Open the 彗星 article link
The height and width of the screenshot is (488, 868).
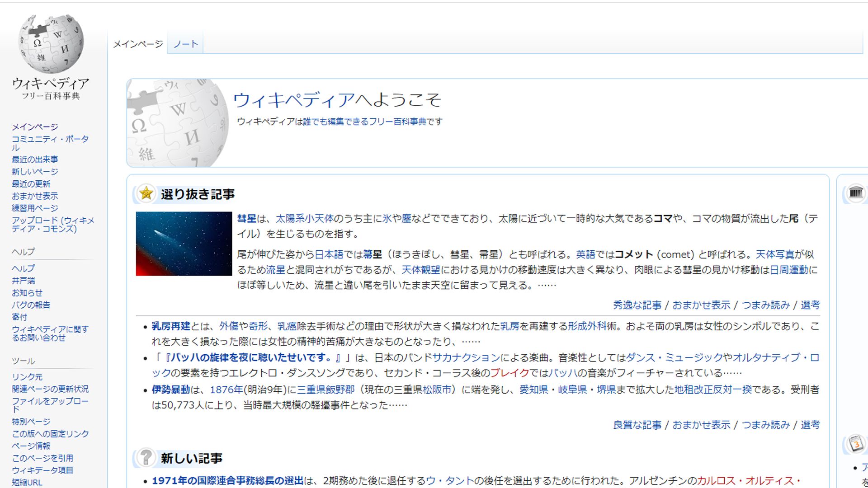246,219
